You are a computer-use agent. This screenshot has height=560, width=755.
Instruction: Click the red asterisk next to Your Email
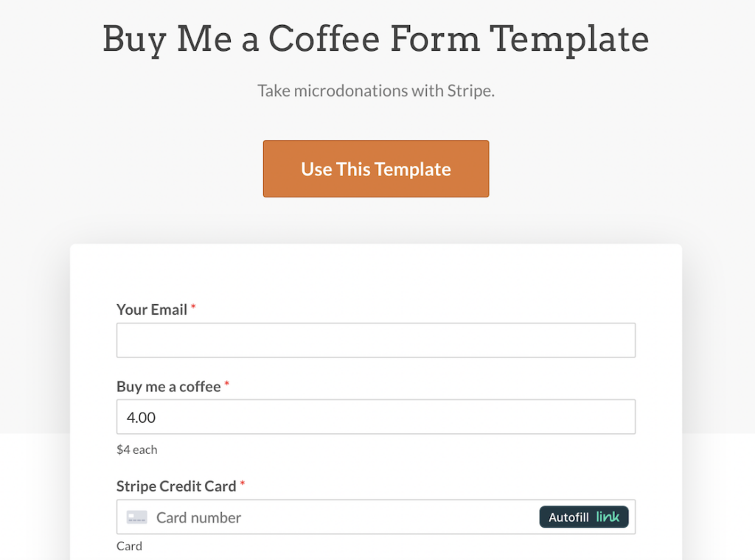click(x=193, y=306)
